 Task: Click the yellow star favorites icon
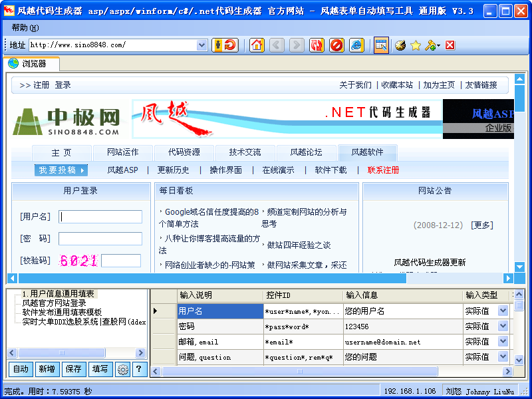(416, 45)
